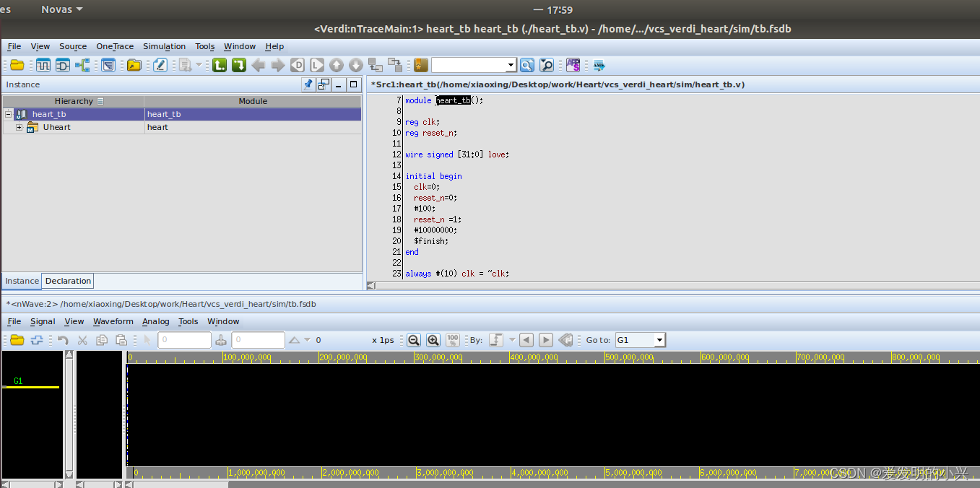Screen dimensions: 980x488
Task: Collapse the heart_tb hierarchy node
Action: tap(8, 114)
